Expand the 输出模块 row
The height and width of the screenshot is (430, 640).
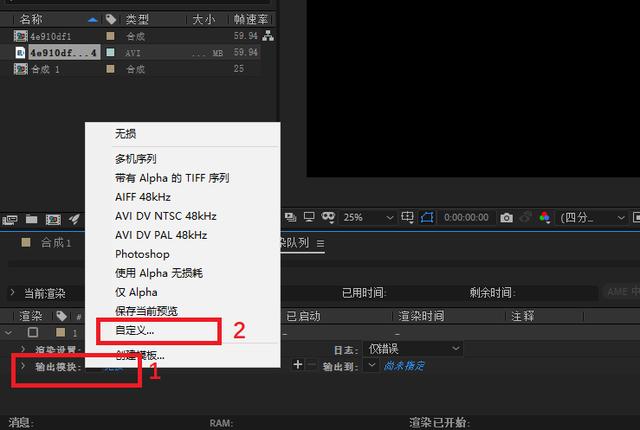point(23,366)
